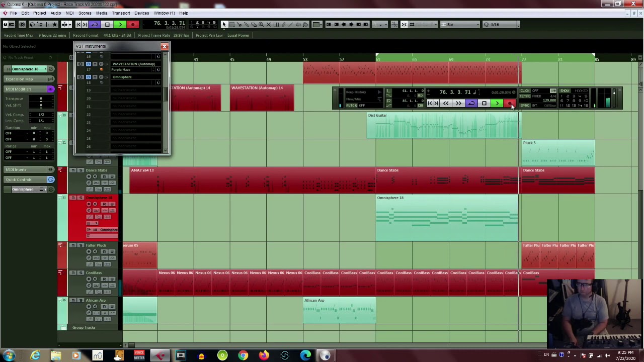Mute the Omnisphere 18 track
The width and height of the screenshot is (644, 362).
click(72, 198)
